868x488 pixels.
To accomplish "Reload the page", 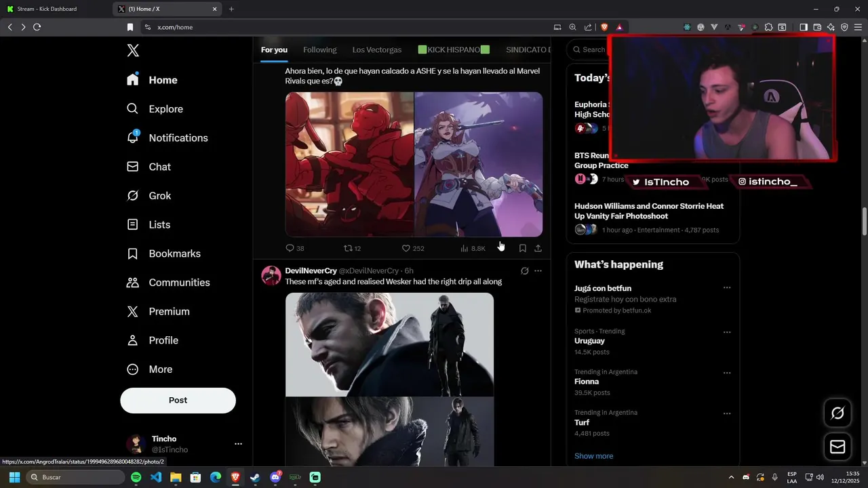I will (37, 27).
